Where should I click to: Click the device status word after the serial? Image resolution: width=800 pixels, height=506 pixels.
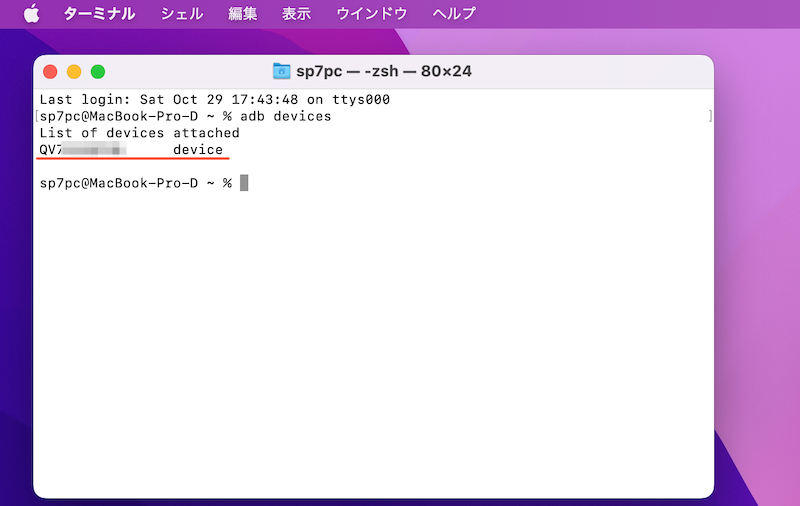198,150
